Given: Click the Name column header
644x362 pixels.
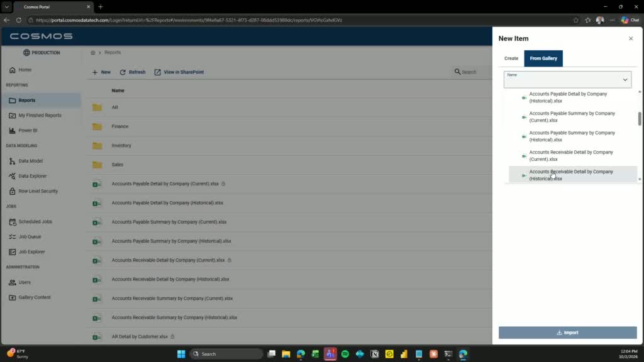Looking at the screenshot, I should click(x=118, y=90).
